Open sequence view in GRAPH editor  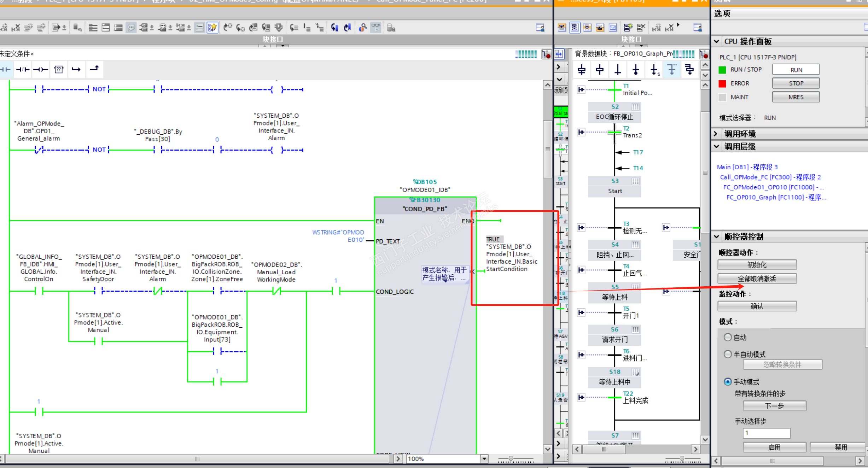pos(575,27)
